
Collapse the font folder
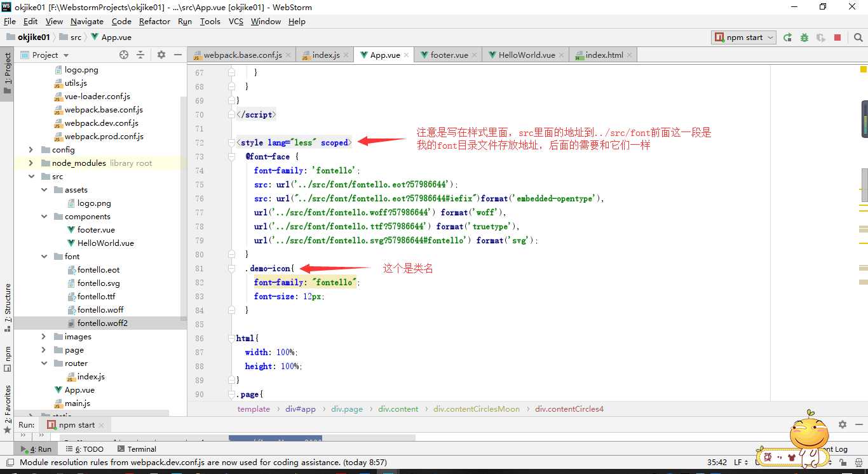pos(44,257)
